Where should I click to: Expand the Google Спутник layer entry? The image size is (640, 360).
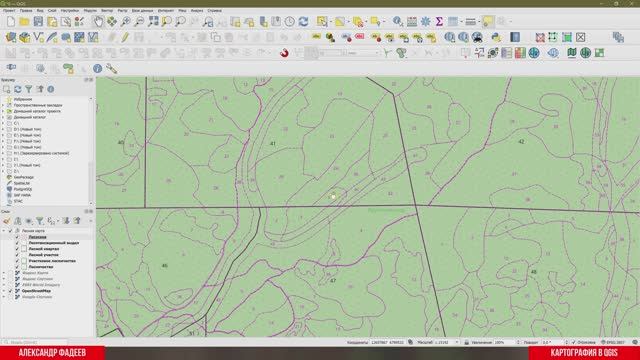4,297
